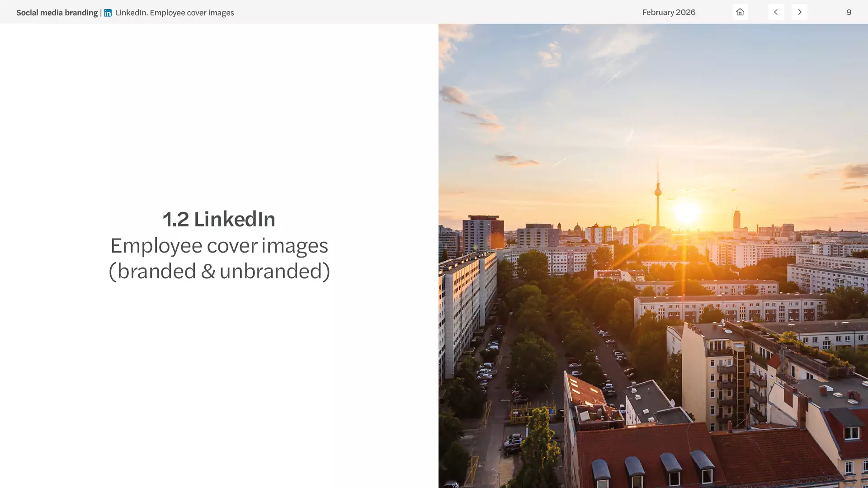Click the next page chevron arrow
The width and height of the screenshot is (868, 488).
(x=799, y=12)
